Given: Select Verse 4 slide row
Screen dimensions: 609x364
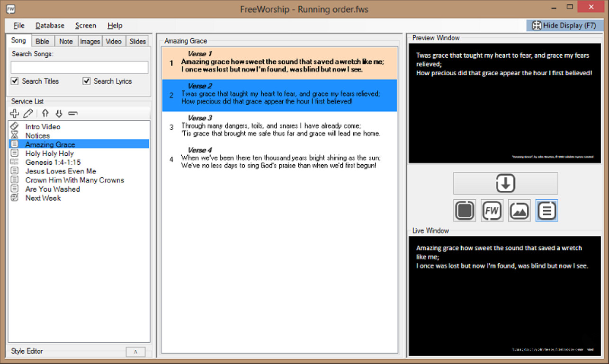Looking at the screenshot, I should 279,160.
